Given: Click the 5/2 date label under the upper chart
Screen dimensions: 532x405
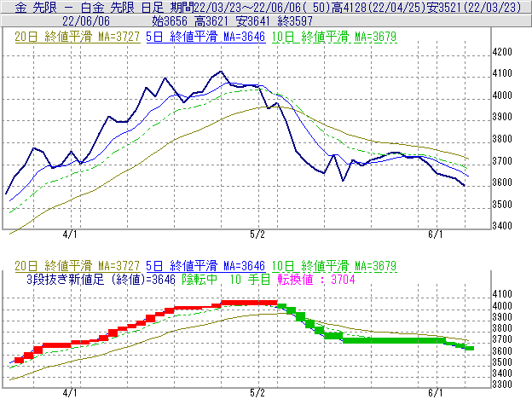Looking at the screenshot, I should 257,234.
